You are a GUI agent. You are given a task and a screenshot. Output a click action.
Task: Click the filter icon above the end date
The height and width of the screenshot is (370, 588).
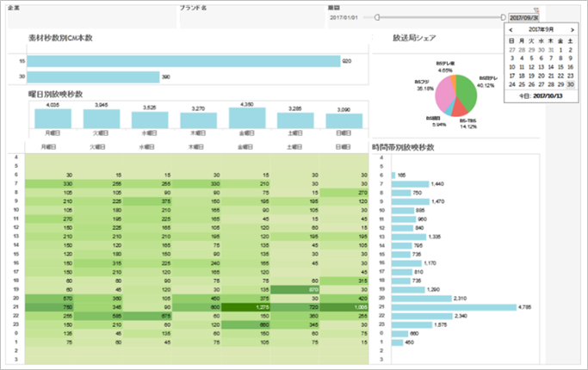(535, 9)
